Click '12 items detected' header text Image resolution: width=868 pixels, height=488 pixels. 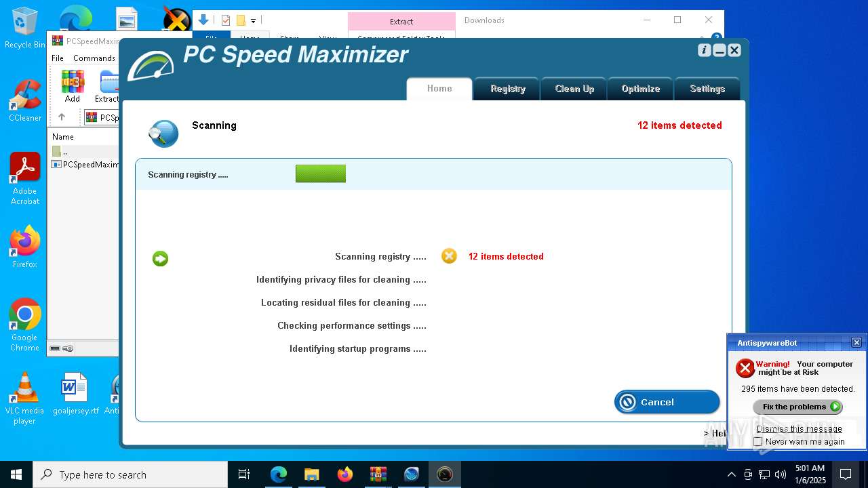click(679, 125)
